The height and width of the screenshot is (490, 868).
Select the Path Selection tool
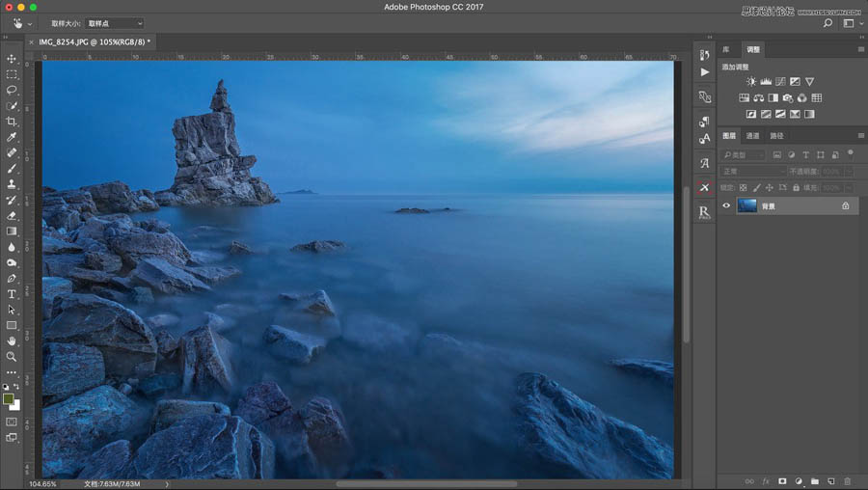tap(11, 310)
